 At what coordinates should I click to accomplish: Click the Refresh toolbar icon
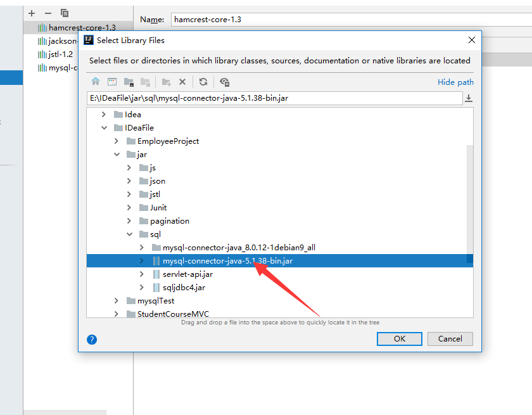point(203,82)
